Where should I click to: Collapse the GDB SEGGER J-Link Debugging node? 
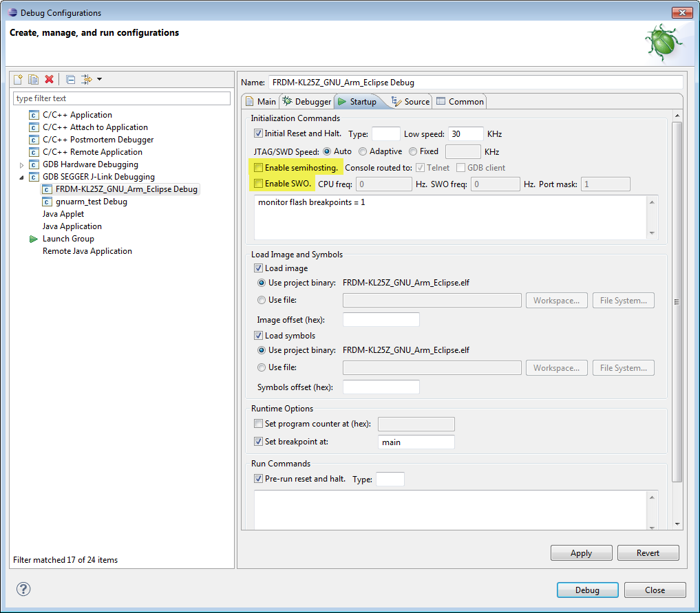pos(22,178)
